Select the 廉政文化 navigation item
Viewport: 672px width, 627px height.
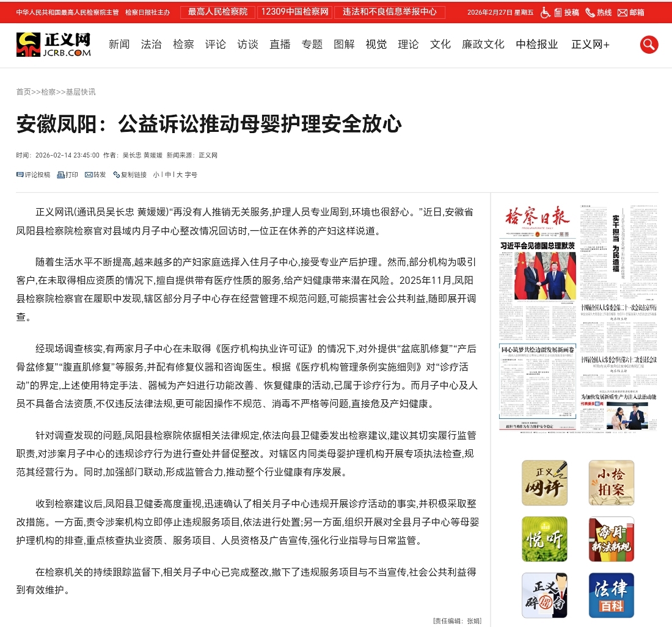483,45
